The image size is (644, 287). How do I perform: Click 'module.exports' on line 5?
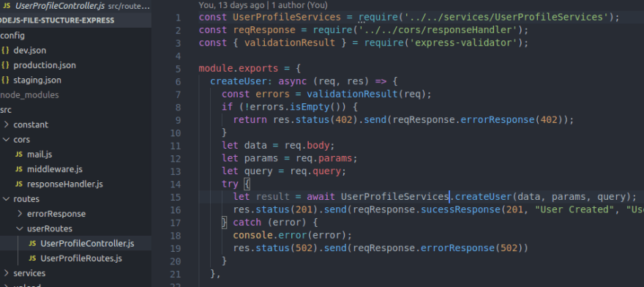point(239,68)
